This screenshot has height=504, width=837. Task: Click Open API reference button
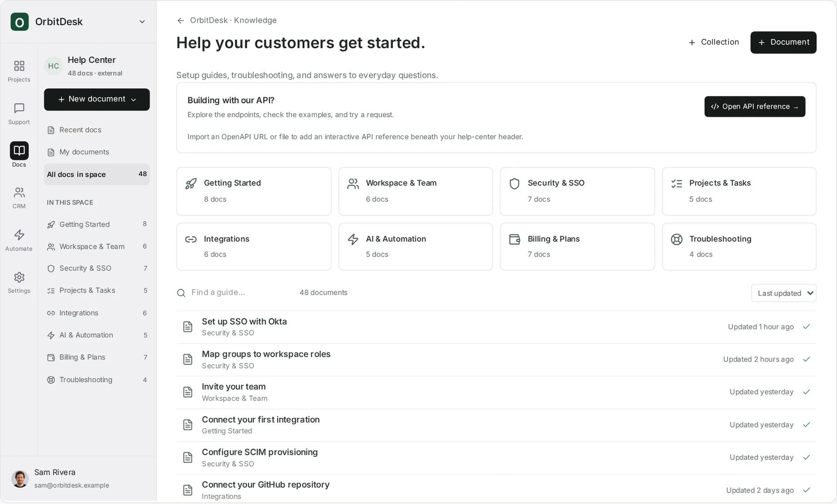[x=755, y=107]
